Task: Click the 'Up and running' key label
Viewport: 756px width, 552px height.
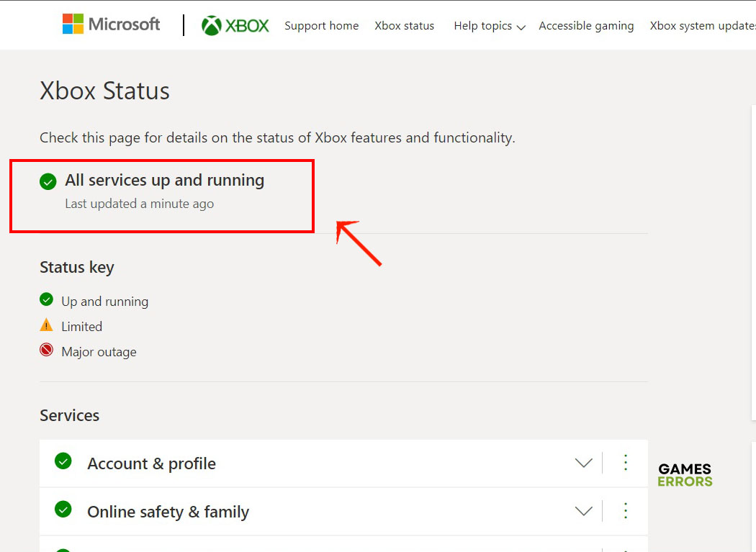Action: pyautogui.click(x=105, y=302)
